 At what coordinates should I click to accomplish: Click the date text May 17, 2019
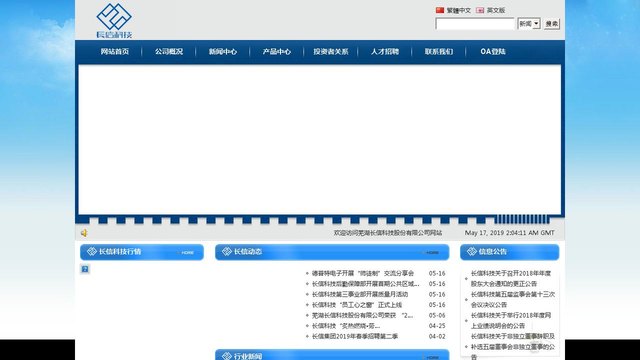(x=509, y=233)
